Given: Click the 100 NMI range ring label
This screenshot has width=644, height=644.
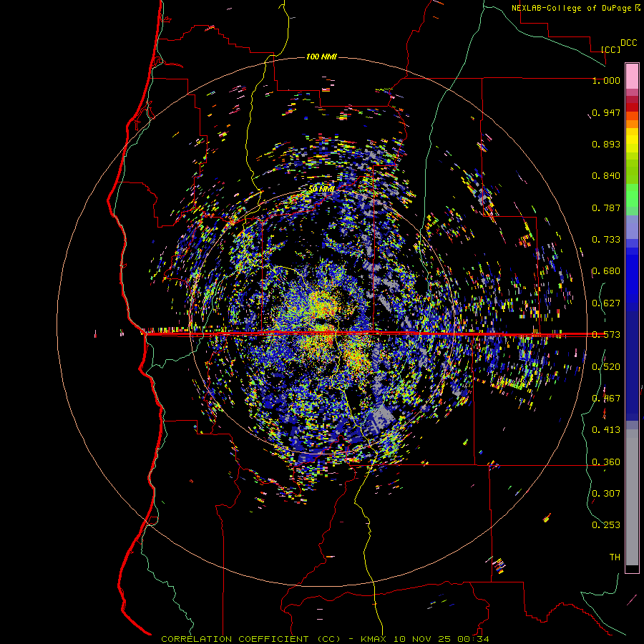Looking at the screenshot, I should pyautogui.click(x=321, y=57).
